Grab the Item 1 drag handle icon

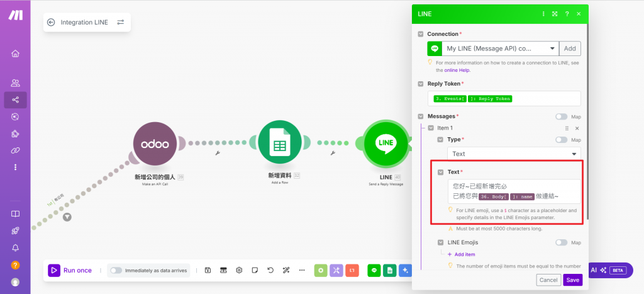(x=567, y=128)
